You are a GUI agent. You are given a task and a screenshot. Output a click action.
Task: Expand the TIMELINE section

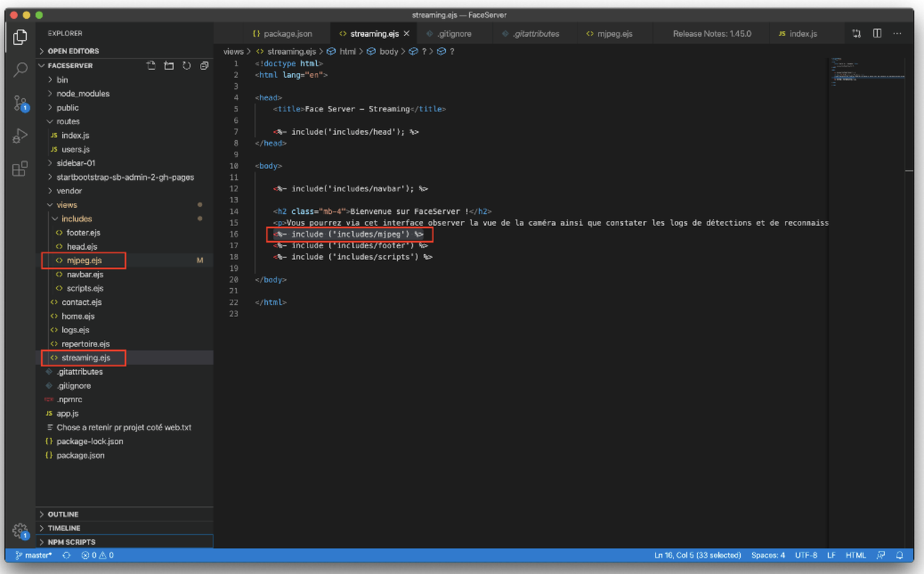click(x=64, y=528)
